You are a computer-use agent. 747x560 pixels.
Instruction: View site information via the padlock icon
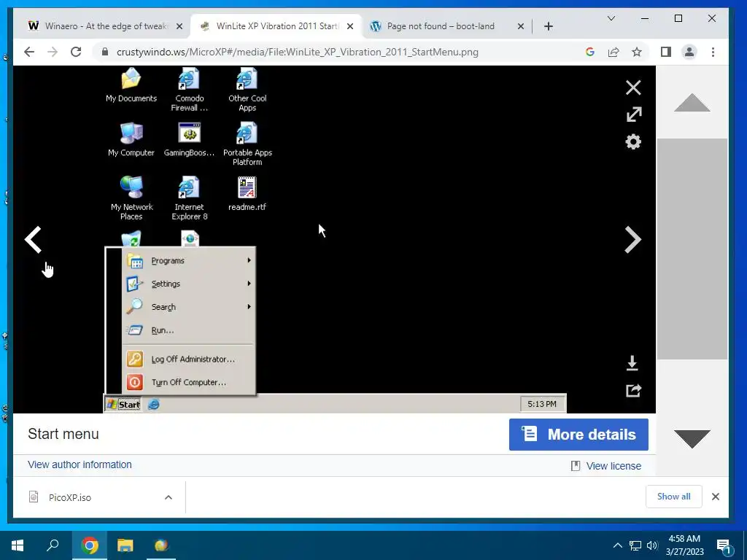(105, 52)
